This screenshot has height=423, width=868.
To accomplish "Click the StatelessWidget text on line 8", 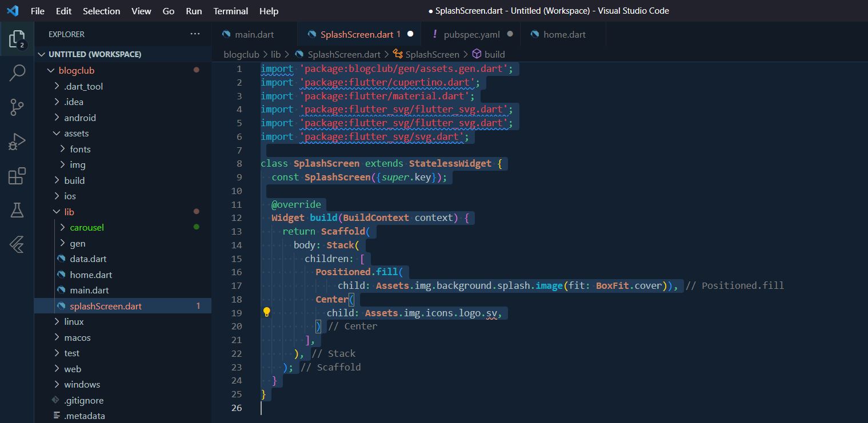I will pyautogui.click(x=450, y=163).
